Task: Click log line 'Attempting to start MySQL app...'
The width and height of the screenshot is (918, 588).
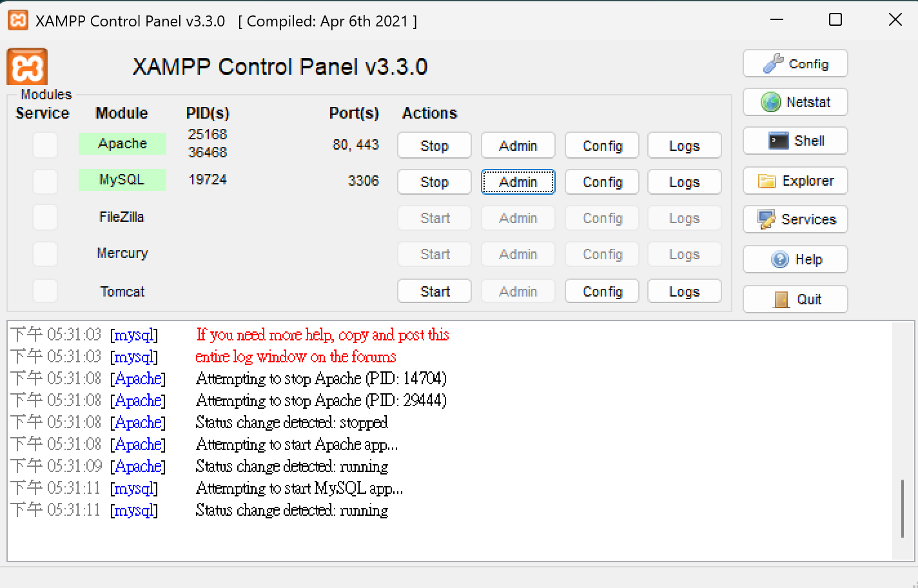Action: pos(299,488)
